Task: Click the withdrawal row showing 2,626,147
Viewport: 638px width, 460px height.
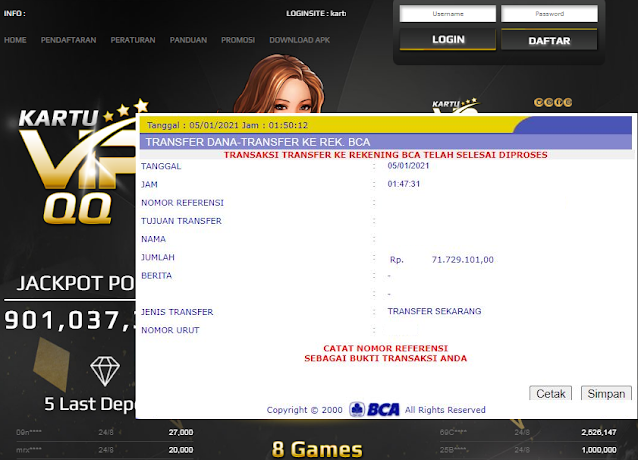Action: click(x=528, y=432)
